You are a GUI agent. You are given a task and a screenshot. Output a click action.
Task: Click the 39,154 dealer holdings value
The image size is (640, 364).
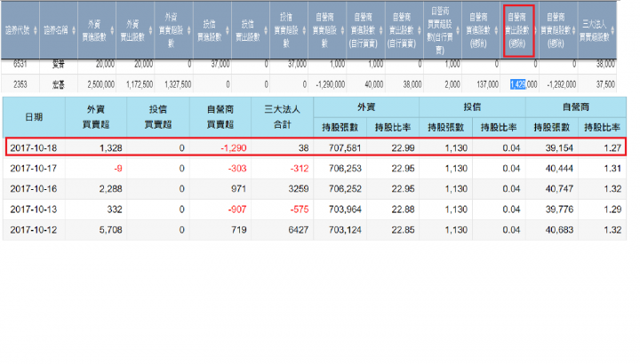tap(559, 148)
